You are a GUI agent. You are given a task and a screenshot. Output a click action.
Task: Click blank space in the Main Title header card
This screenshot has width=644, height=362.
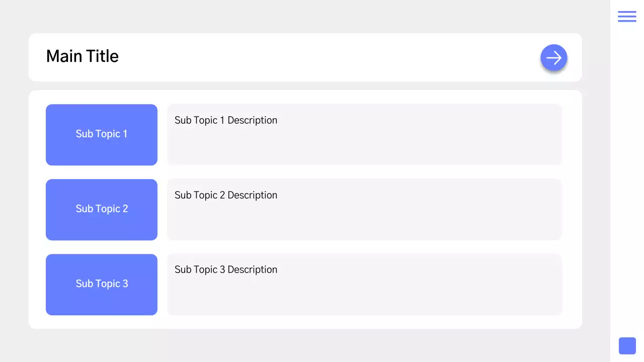327,57
